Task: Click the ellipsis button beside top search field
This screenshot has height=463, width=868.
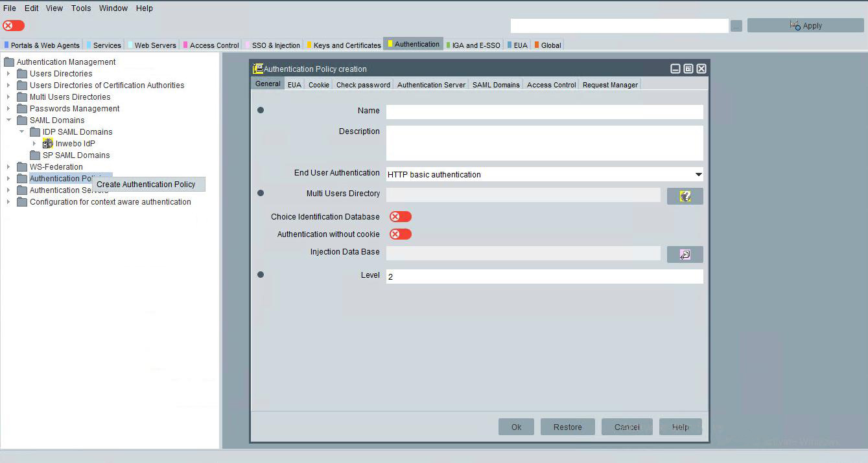Action: click(x=736, y=26)
